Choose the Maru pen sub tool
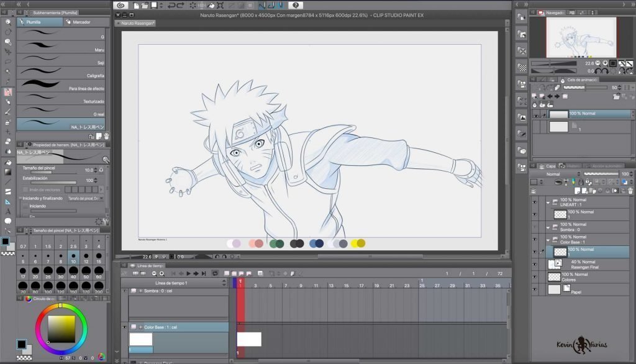Image resolution: width=636 pixels, height=364 pixels. pos(61,47)
